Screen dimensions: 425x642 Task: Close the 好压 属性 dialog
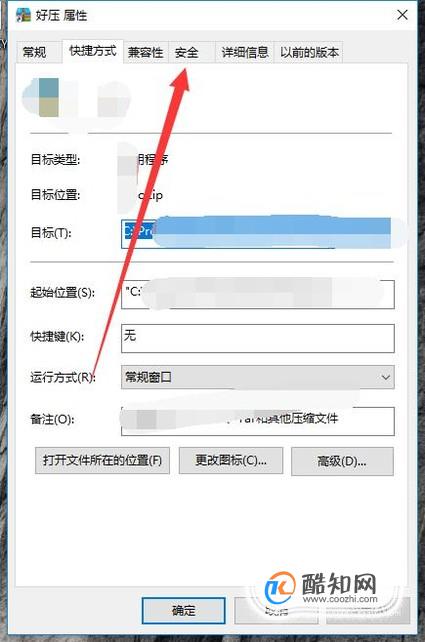click(402, 15)
